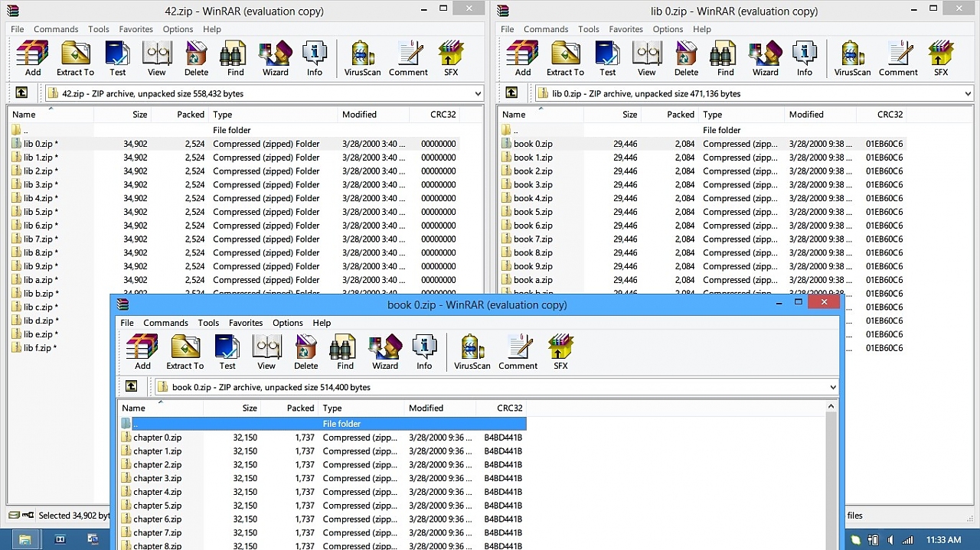980x550 pixels.
Task: Launch Wizard in 42.zip window
Action: click(x=276, y=58)
